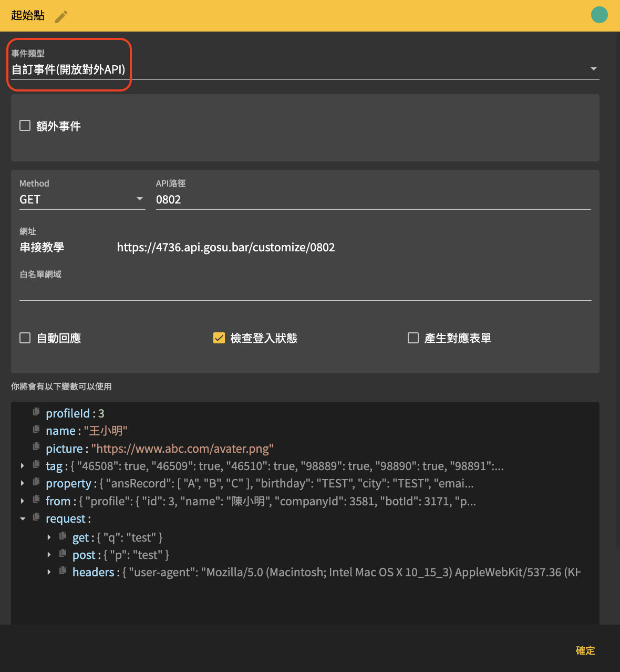
Task: Click the headers user-agent value text
Action: [x=351, y=572]
